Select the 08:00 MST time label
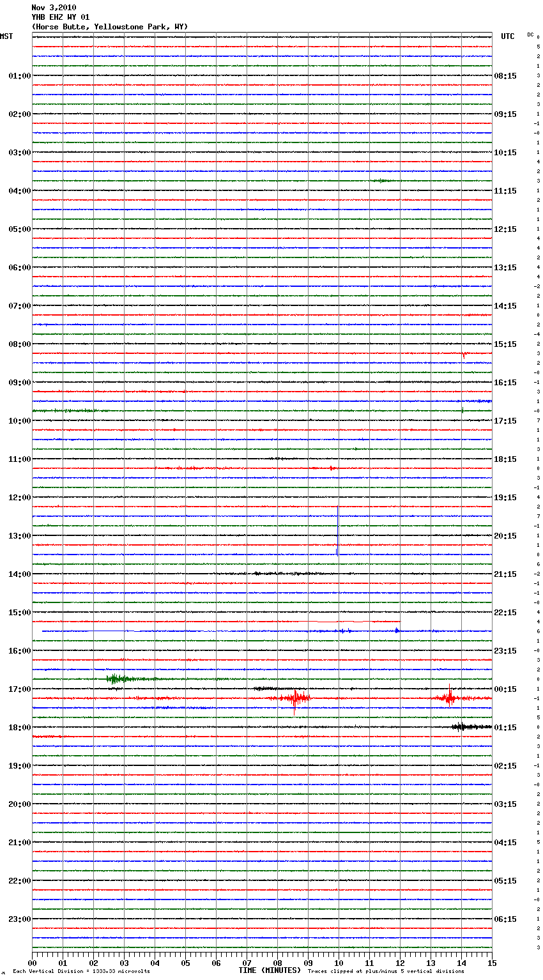543x980 pixels. click(20, 344)
